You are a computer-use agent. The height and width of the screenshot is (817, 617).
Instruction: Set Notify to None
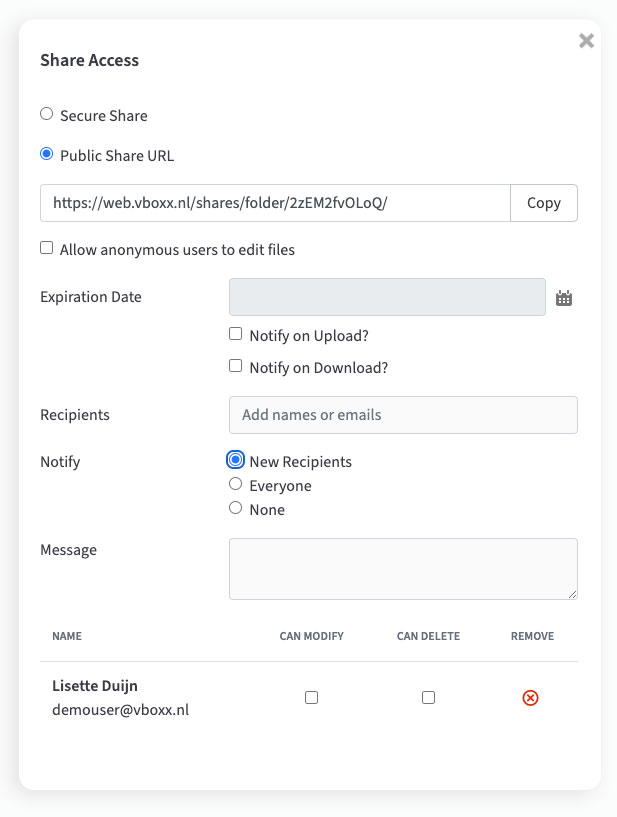click(235, 507)
